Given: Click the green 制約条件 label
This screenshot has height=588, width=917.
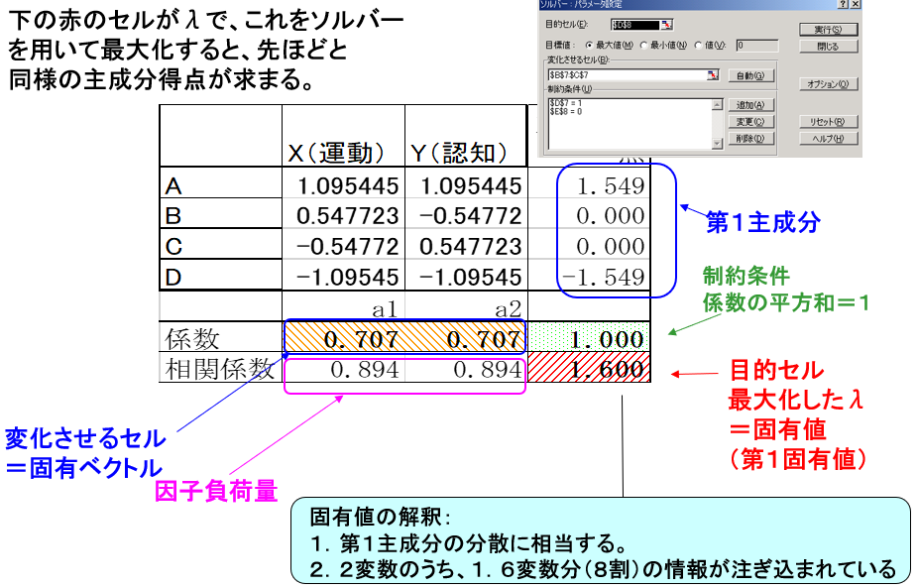Looking at the screenshot, I should pos(745,275).
